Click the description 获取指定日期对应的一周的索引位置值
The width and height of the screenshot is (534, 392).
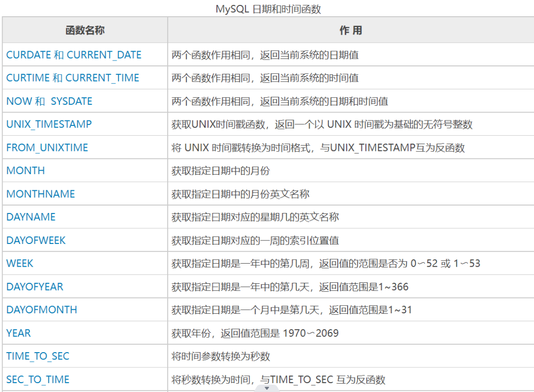(x=255, y=241)
